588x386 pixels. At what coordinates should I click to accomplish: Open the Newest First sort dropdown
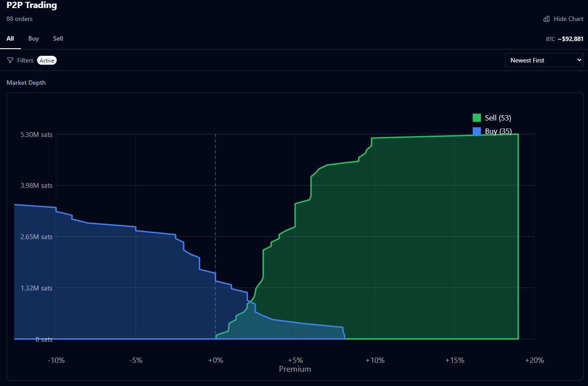[540, 60]
